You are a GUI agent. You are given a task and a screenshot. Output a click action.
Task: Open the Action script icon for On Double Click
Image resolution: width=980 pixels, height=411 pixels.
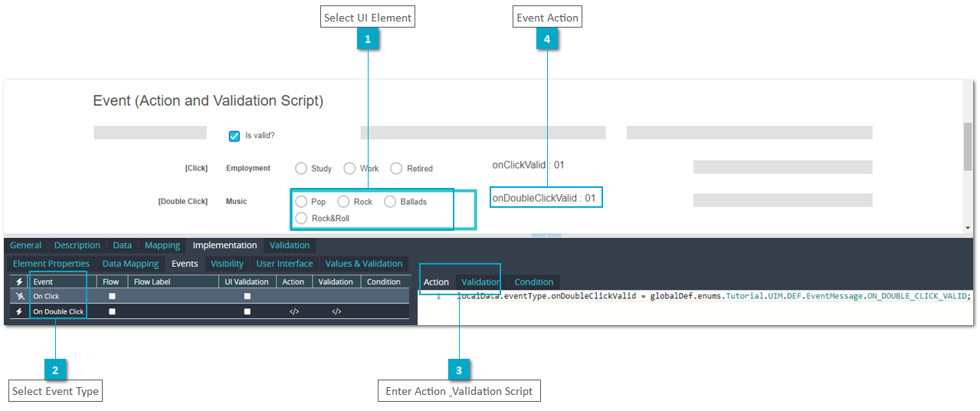coord(293,311)
